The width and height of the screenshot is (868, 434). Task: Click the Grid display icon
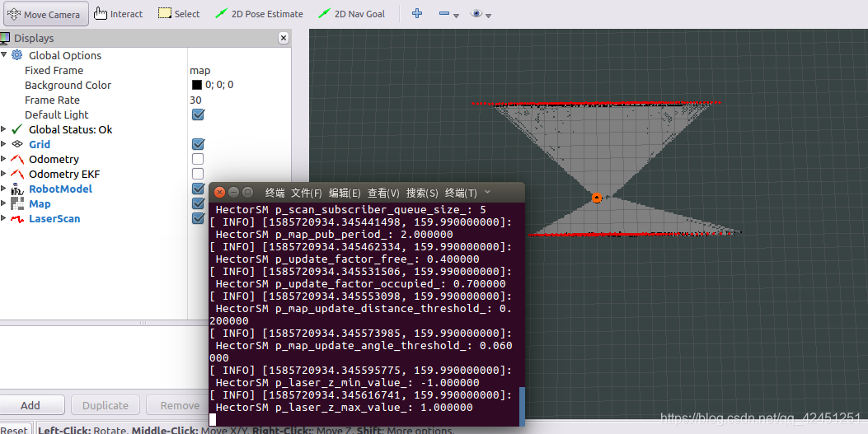point(17,144)
